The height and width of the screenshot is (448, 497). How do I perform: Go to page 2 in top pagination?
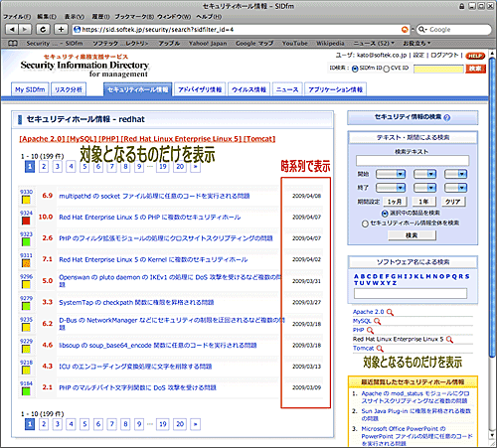click(x=44, y=167)
